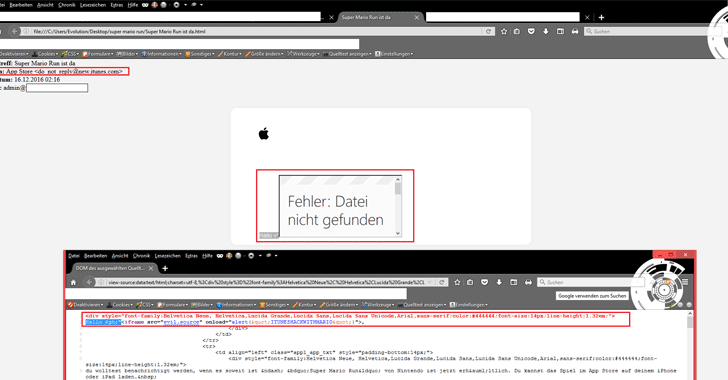Close the Super Mario Run ist da tab
The height and width of the screenshot is (380, 728).
coord(416,17)
